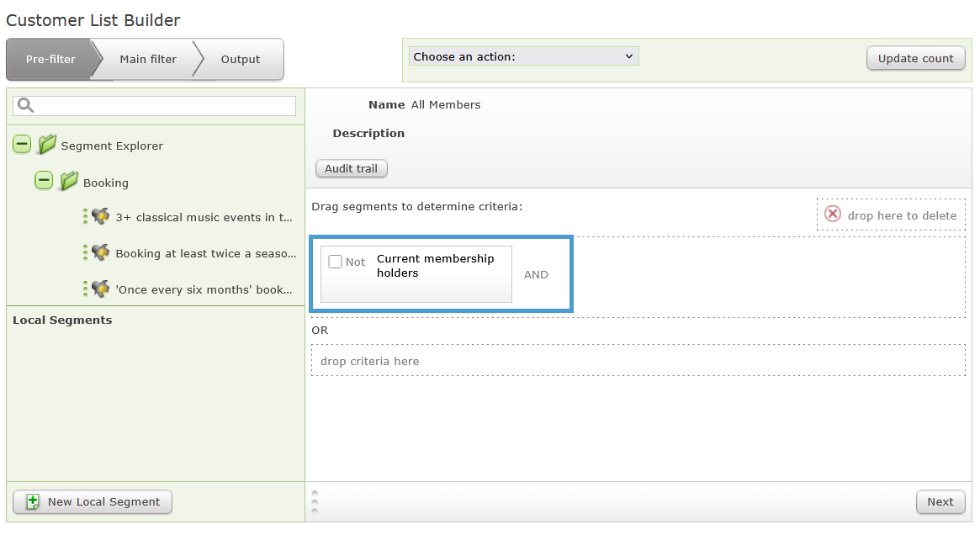
Task: Toggle the Not checkbox for membership holders
Action: [336, 262]
